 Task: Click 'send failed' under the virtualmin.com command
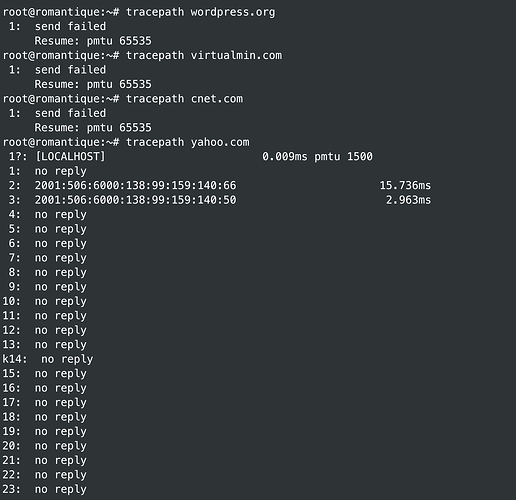(70, 70)
